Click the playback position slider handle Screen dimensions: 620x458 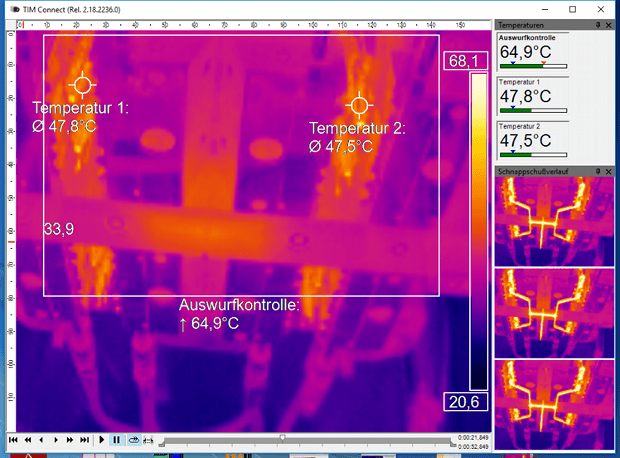pyautogui.click(x=283, y=437)
